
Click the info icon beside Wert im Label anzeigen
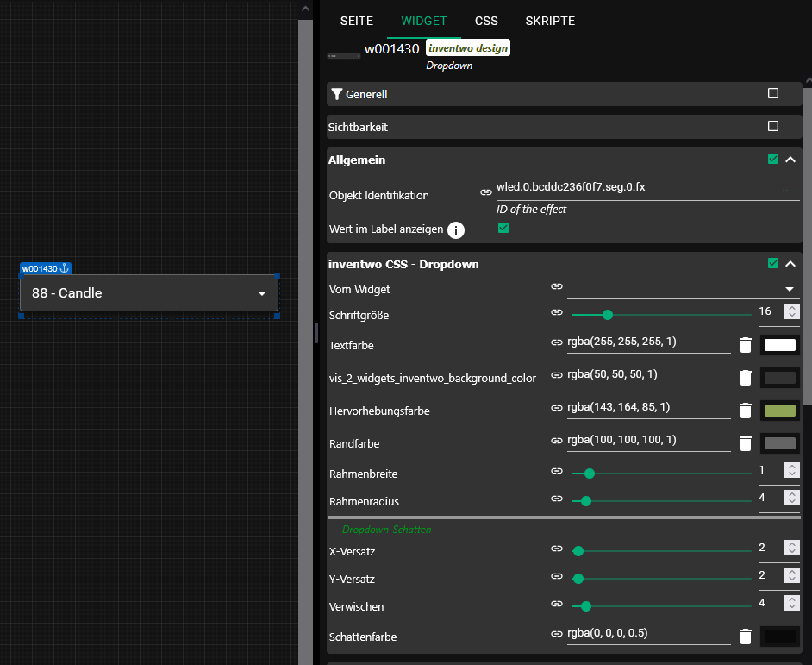point(456,230)
